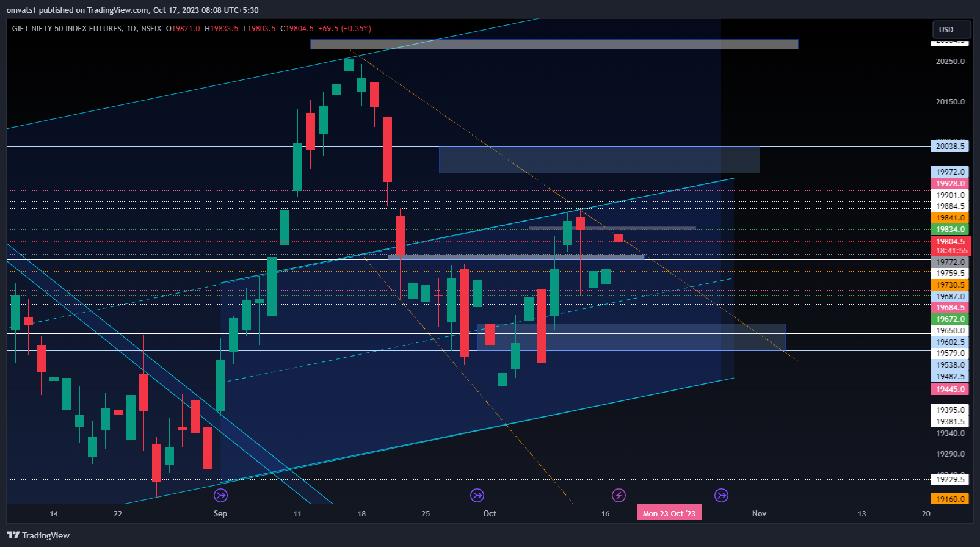The height and width of the screenshot is (547, 980).
Task: Click the gray 19772.0 price label
Action: click(950, 263)
